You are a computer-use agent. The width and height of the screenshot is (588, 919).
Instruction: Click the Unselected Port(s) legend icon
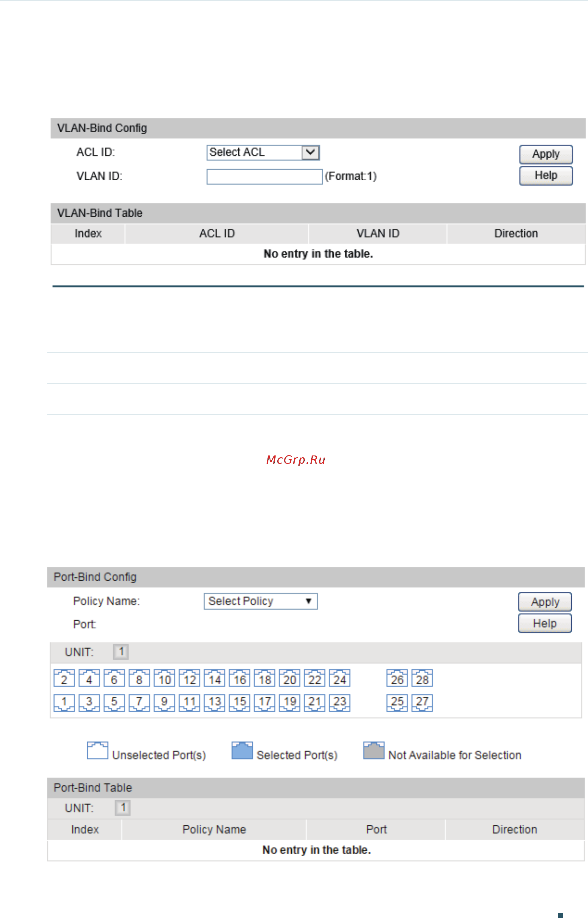pyautogui.click(x=97, y=751)
